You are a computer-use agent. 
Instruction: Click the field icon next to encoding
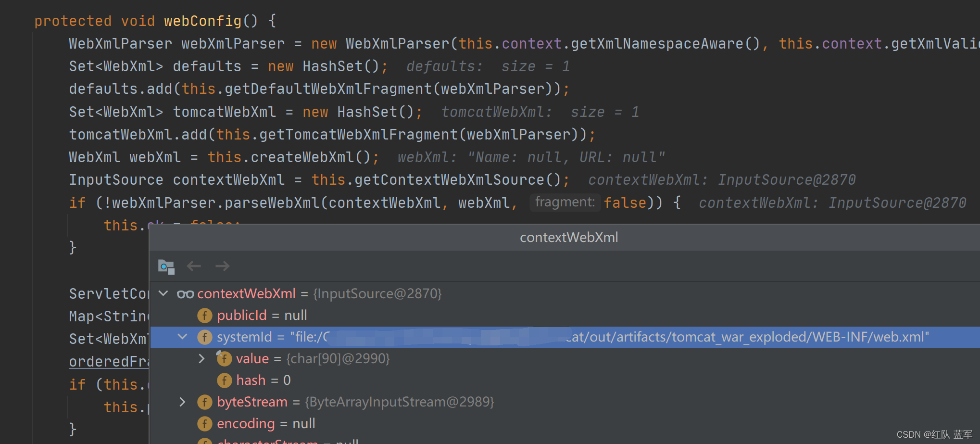coord(205,424)
